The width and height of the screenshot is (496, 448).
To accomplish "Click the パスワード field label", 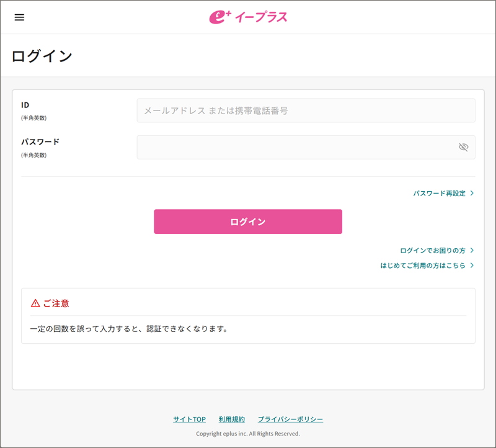I will (x=40, y=141).
